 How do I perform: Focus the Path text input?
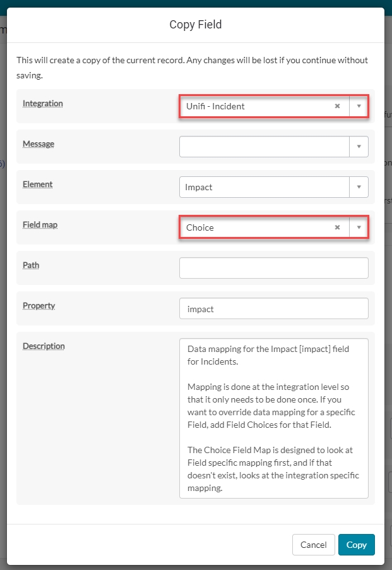pos(273,268)
